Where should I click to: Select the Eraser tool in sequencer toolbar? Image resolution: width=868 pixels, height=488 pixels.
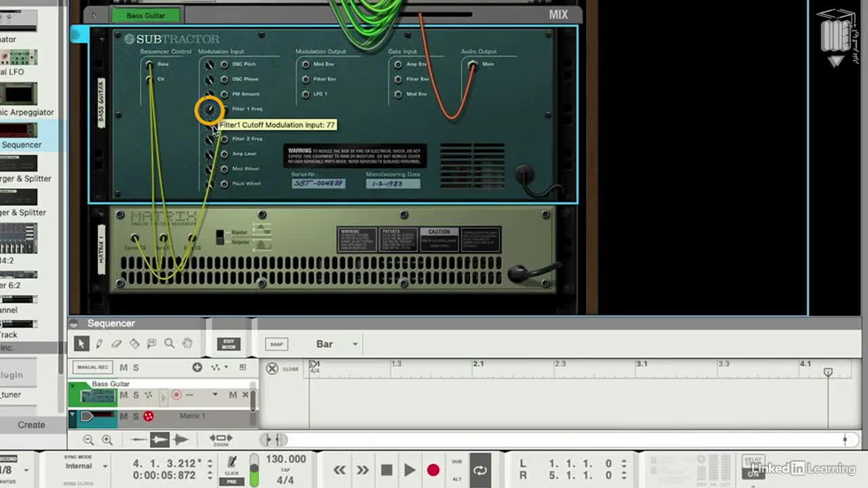click(x=117, y=344)
